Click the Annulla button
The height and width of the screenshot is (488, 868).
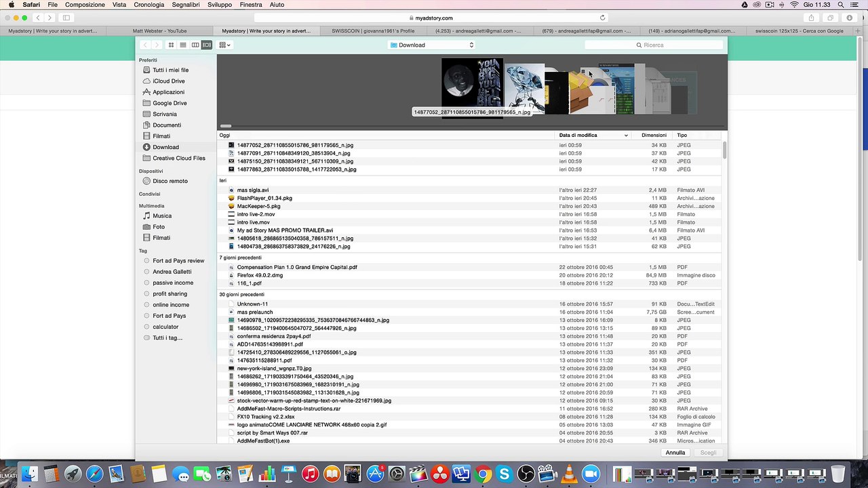tap(675, 452)
